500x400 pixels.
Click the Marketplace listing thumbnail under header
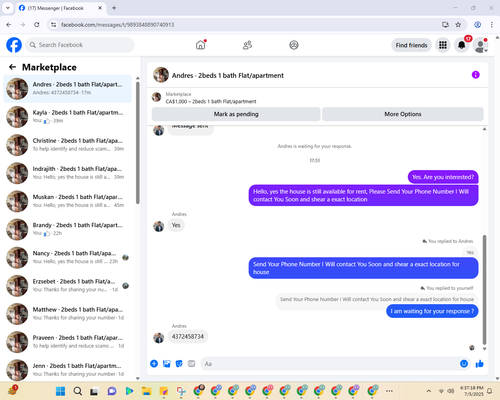click(156, 97)
